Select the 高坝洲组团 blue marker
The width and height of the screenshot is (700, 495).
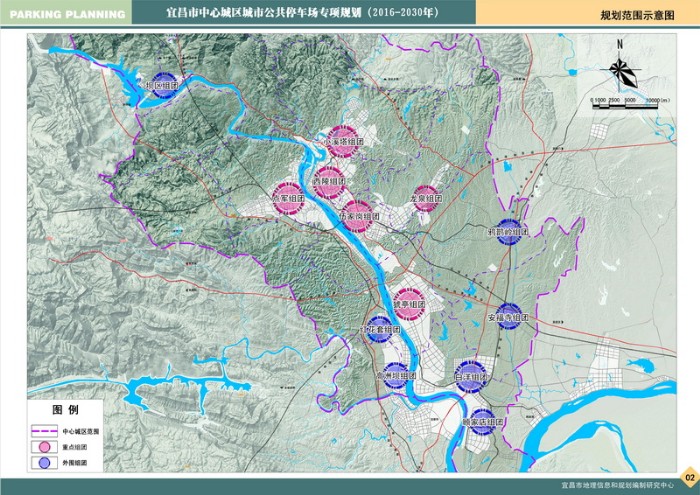tap(397, 375)
